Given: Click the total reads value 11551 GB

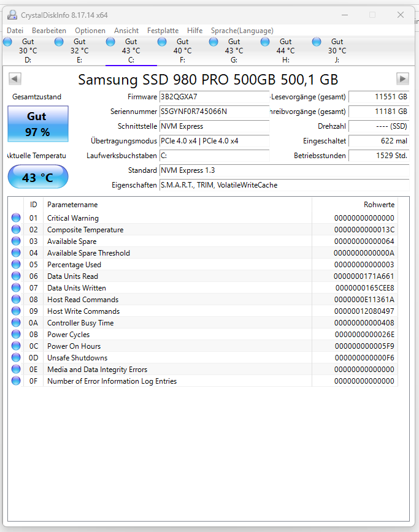Looking at the screenshot, I should [379, 97].
